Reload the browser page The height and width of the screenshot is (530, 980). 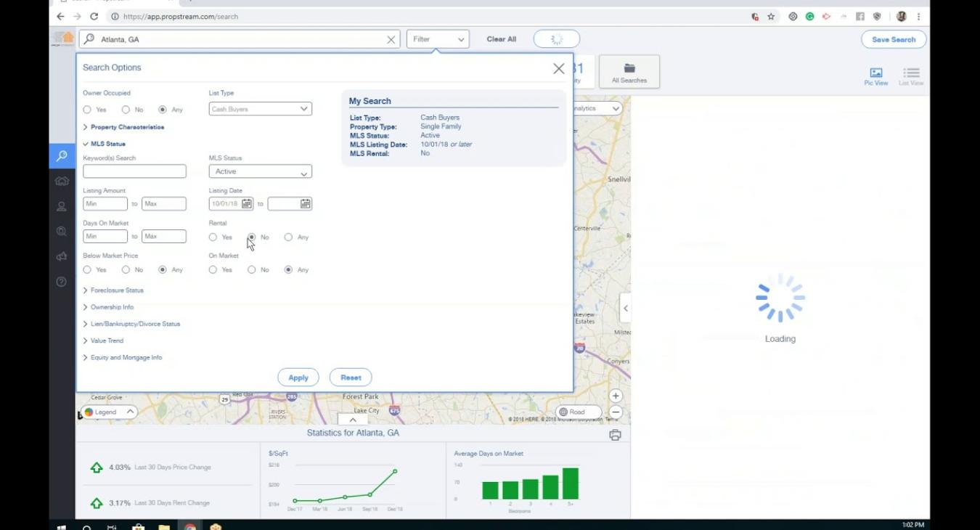[x=94, y=16]
